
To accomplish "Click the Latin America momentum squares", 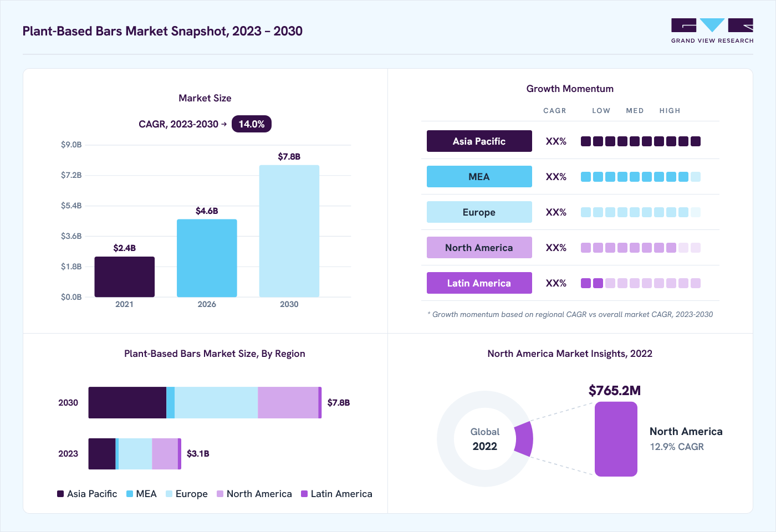I will pyautogui.click(x=641, y=283).
